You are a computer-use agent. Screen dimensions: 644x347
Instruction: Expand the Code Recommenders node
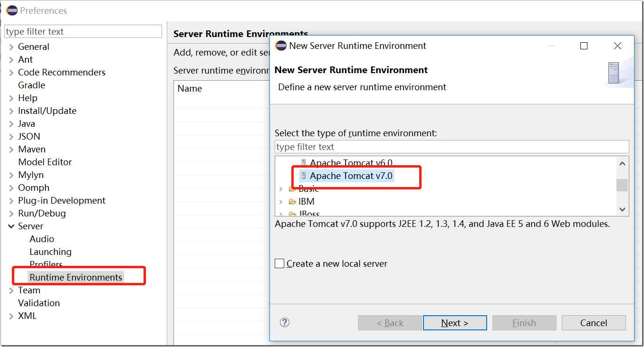11,73
